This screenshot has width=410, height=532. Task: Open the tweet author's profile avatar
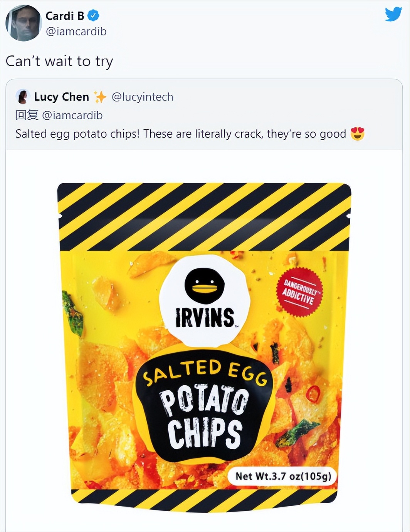(x=23, y=23)
